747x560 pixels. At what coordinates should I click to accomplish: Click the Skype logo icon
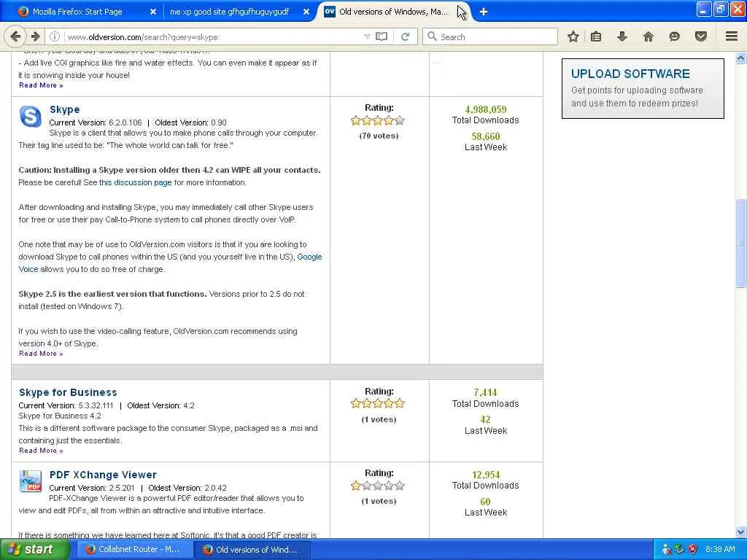coord(30,116)
